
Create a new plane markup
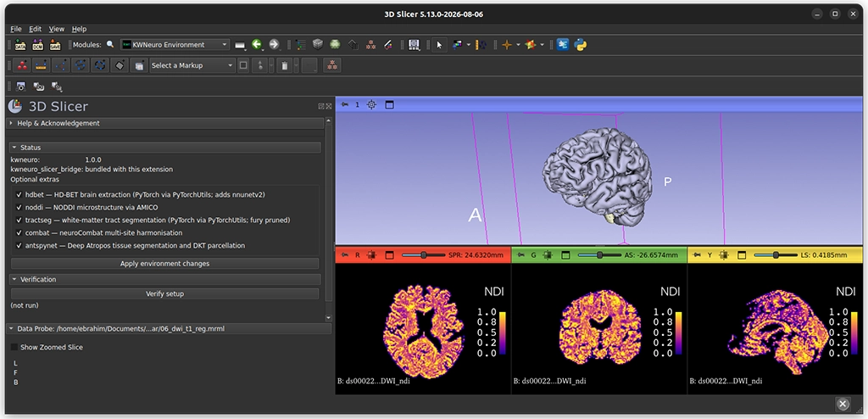(x=120, y=65)
